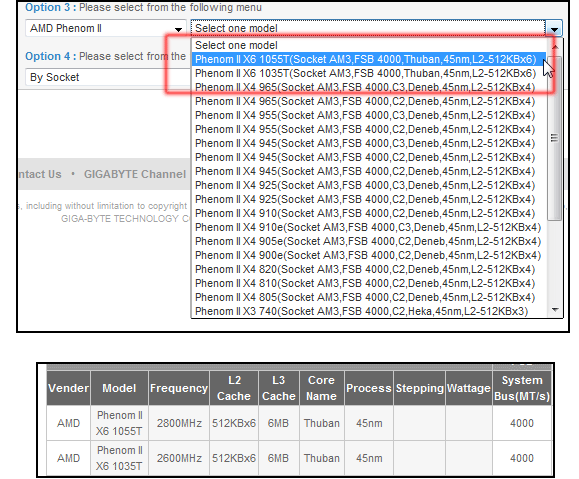Viewport: 579px width, 479px height.
Task: Pick Phenom II X3 740 Heka option
Action: (x=369, y=311)
